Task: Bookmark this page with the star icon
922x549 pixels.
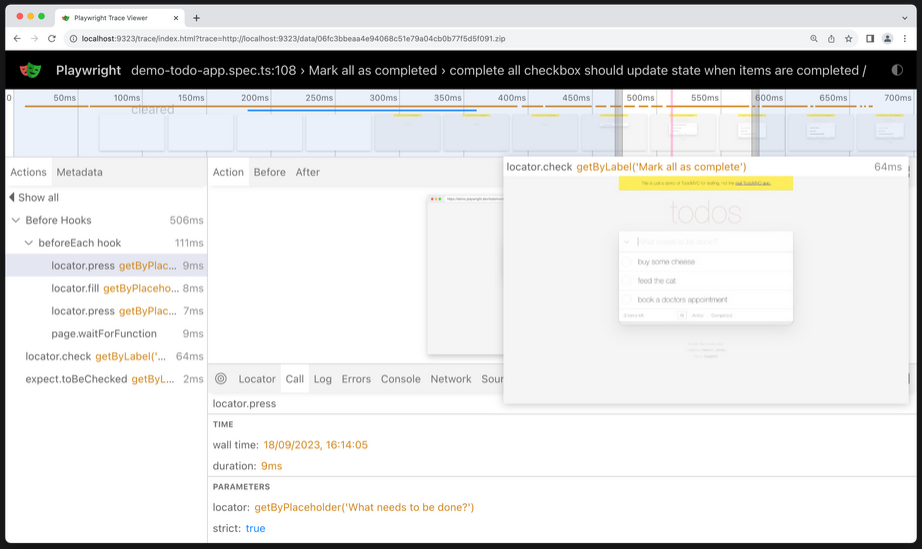Action: [848, 39]
